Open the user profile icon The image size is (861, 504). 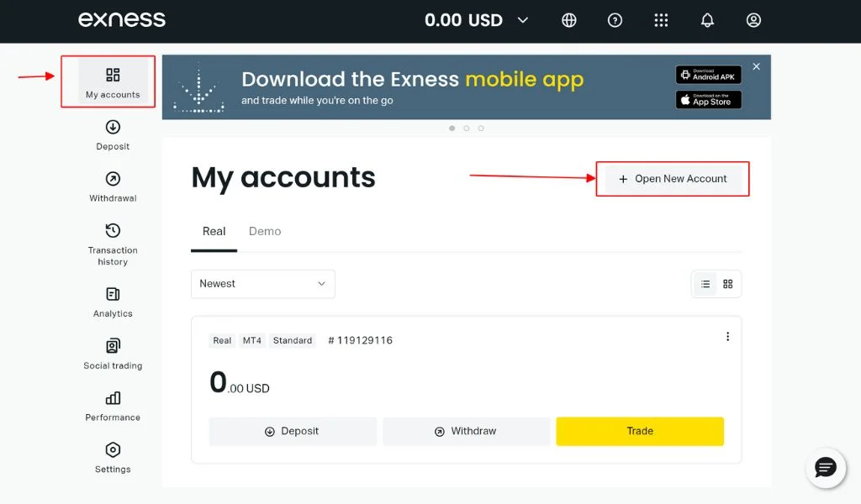[753, 19]
